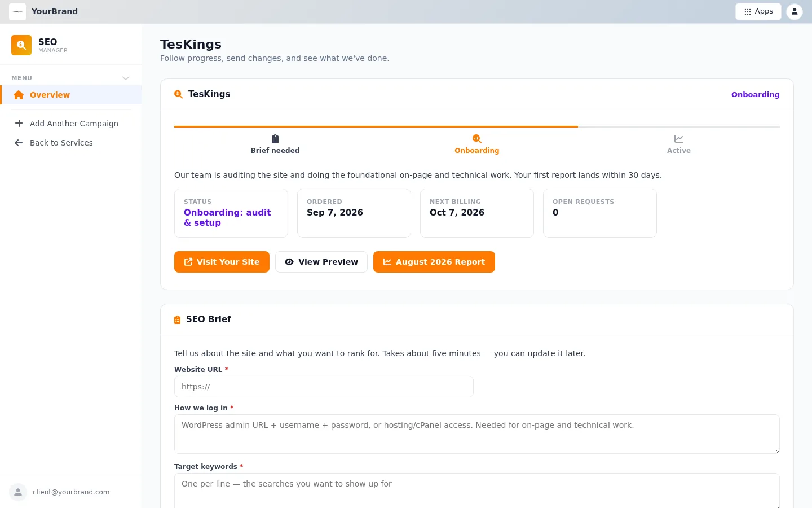Click Visit Your Site button

pos(222,262)
